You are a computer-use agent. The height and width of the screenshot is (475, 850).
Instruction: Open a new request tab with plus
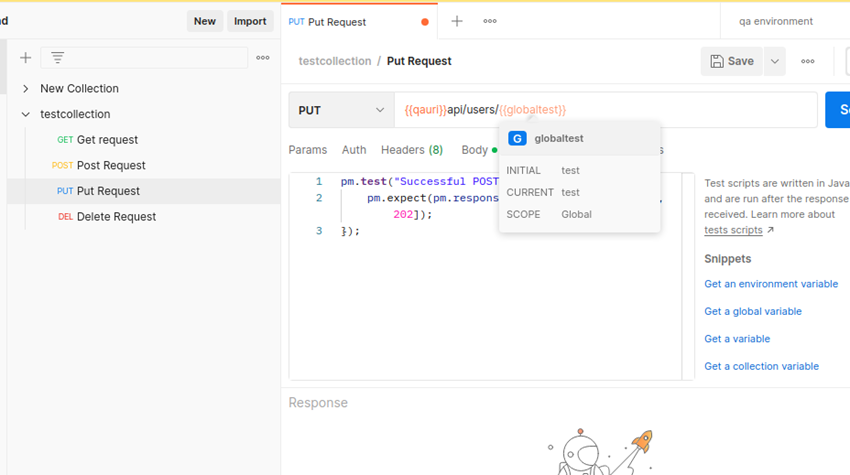coord(457,21)
